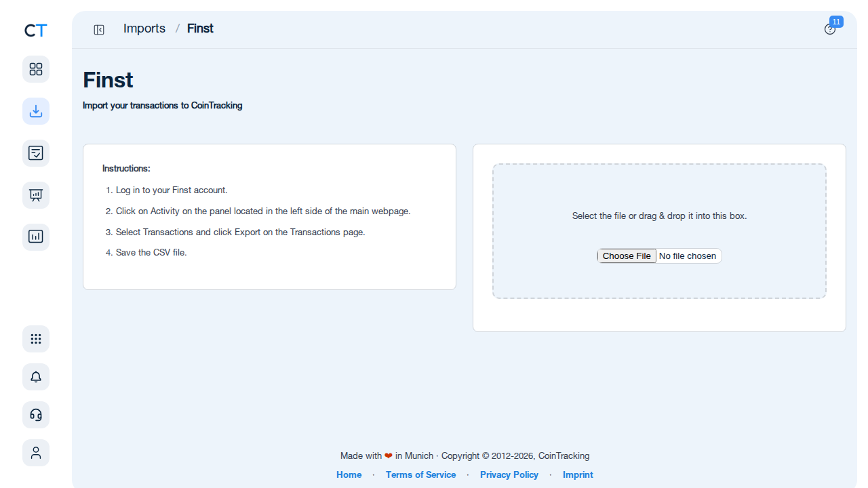Open the Home footer link
The width and height of the screenshot is (868, 488).
click(x=349, y=474)
